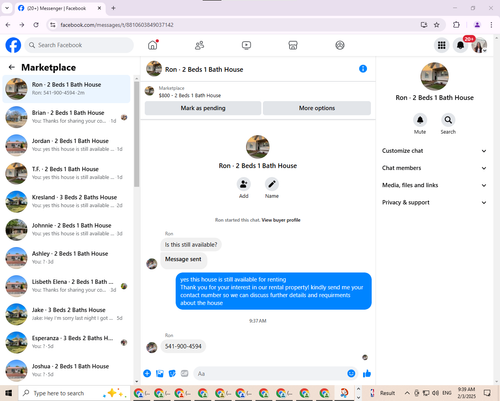This screenshot has height=401, width=500.
Task: Open conversation information (blue i) icon
Action: point(363,69)
